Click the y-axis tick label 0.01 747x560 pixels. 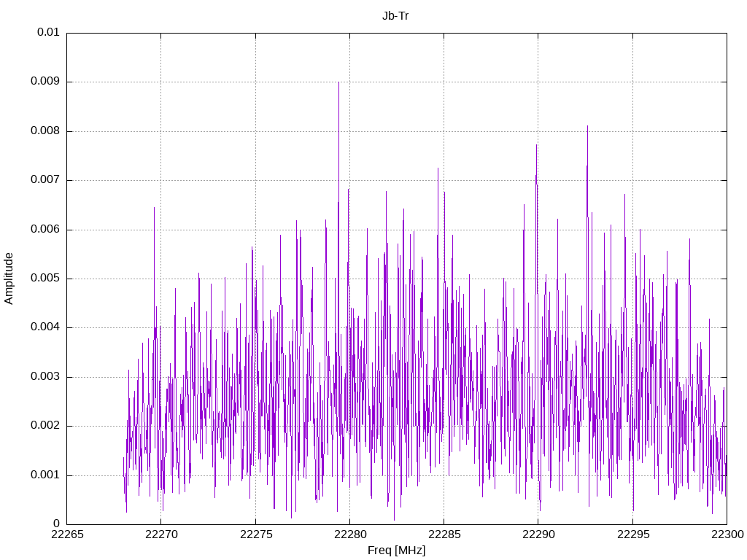click(48, 32)
